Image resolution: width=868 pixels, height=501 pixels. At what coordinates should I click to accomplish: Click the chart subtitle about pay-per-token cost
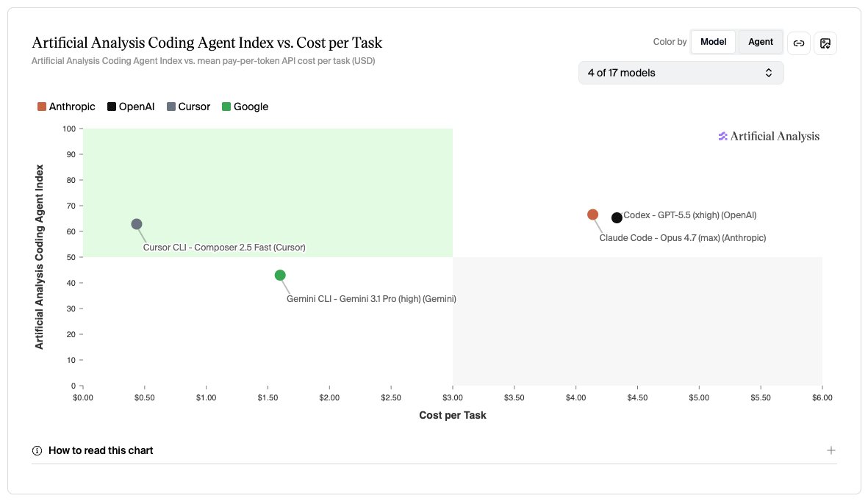(x=203, y=61)
